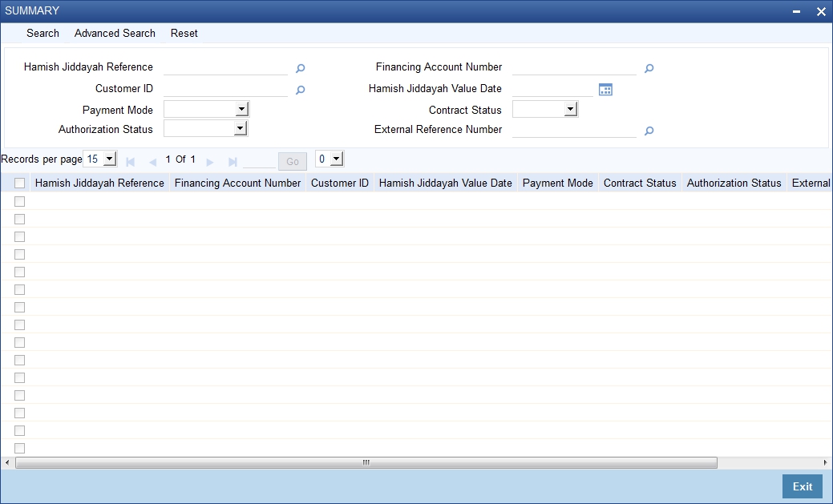833x504 pixels.
Task: Open lookup for External Reference Number field
Action: tap(649, 131)
